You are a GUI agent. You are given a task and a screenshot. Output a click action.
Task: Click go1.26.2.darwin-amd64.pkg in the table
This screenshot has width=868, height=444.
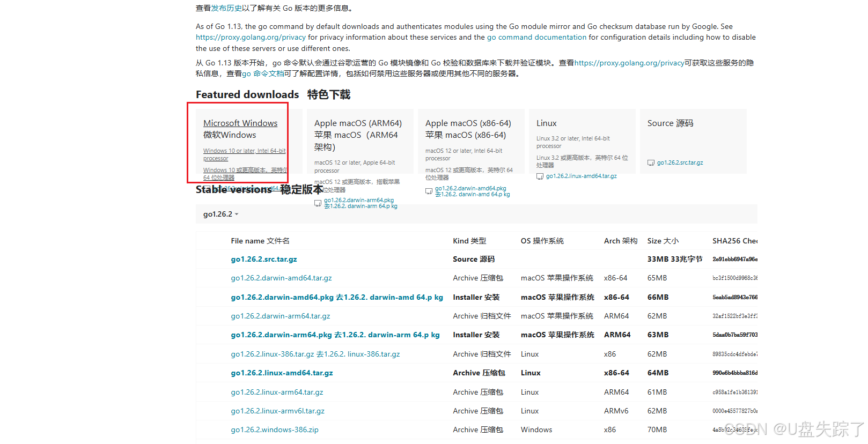pyautogui.click(x=337, y=297)
